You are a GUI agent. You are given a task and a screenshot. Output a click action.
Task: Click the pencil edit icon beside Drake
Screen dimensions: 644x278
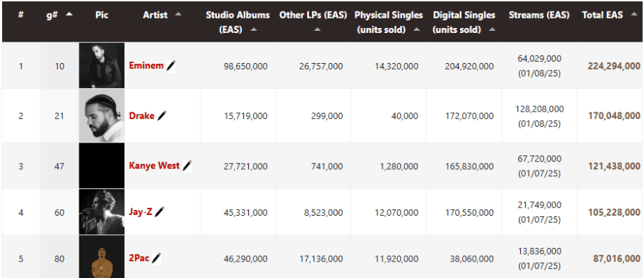(162, 116)
